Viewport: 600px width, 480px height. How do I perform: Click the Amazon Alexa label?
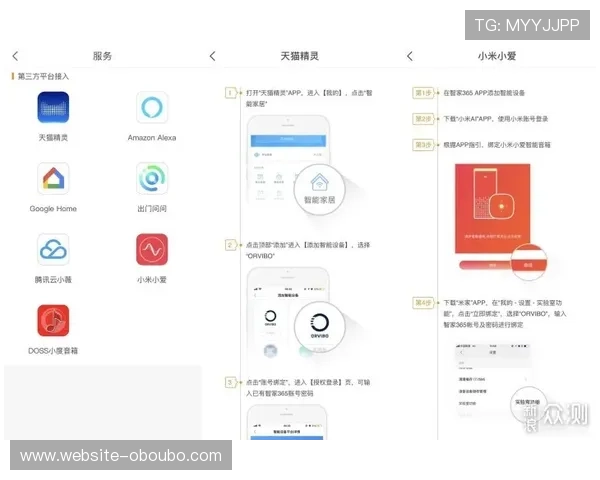click(152, 137)
